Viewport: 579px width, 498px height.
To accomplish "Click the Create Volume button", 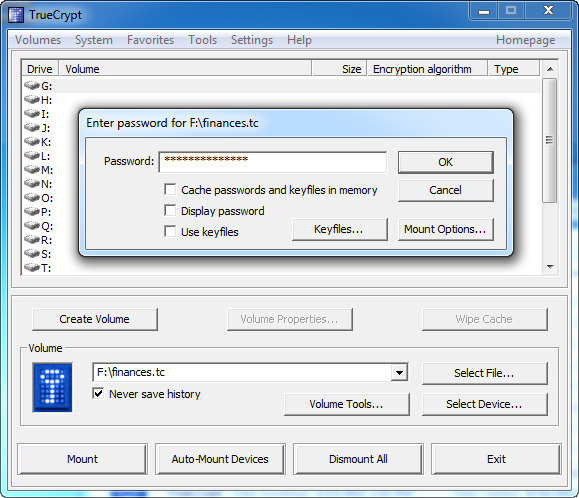I will tap(95, 319).
